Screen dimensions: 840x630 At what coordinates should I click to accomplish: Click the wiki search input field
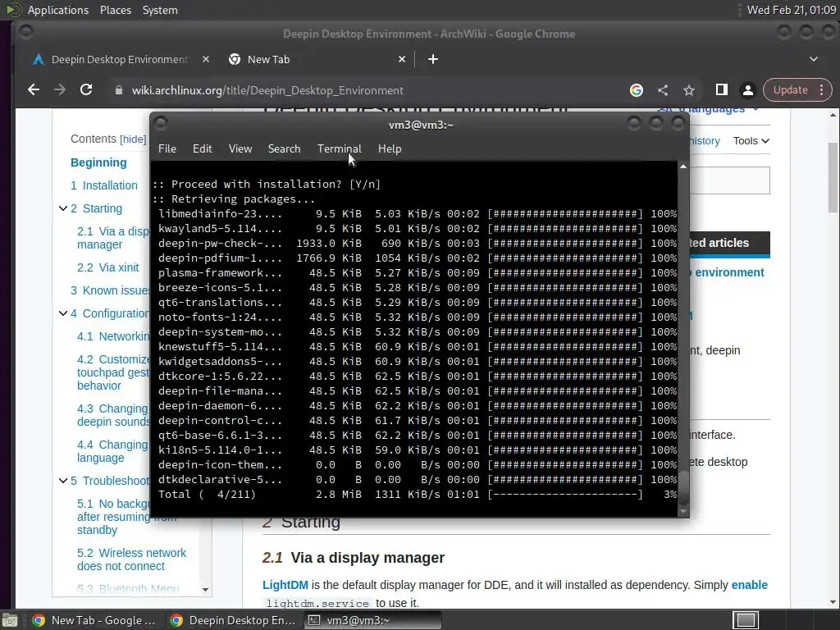(729, 180)
